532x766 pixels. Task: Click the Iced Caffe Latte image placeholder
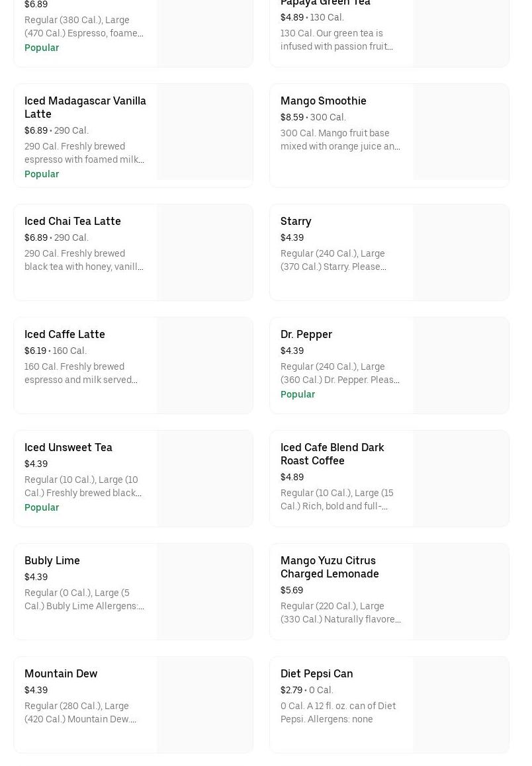point(204,366)
